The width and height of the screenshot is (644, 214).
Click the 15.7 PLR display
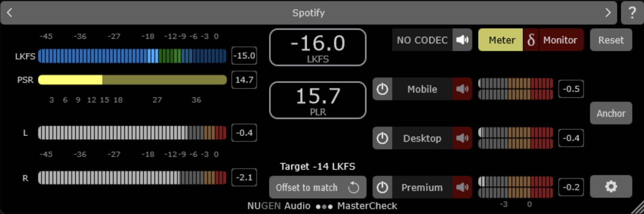(317, 100)
